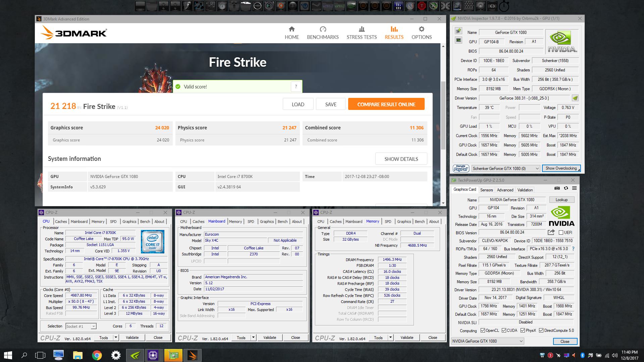The width and height of the screenshot is (644, 362).
Task: Open Tools dropdown arrow in CPU tab CPU-Z
Action: pos(116,338)
